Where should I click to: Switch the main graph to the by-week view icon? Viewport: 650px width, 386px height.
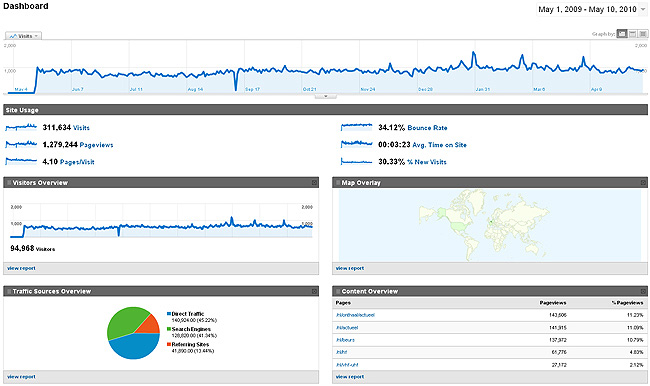click(x=633, y=34)
